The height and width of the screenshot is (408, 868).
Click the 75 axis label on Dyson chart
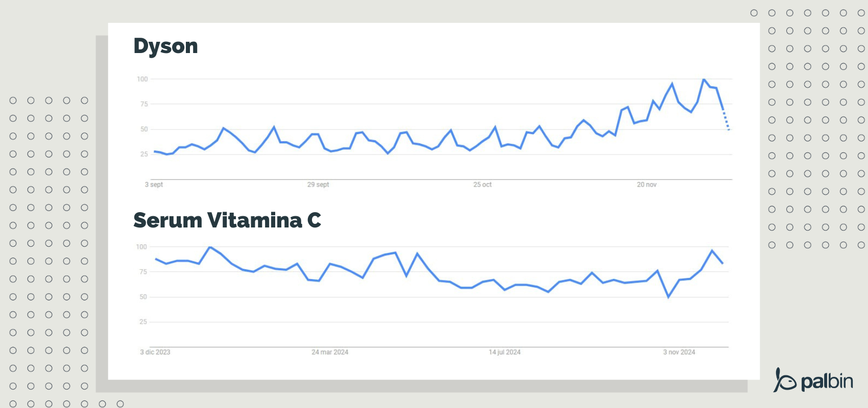pyautogui.click(x=144, y=104)
